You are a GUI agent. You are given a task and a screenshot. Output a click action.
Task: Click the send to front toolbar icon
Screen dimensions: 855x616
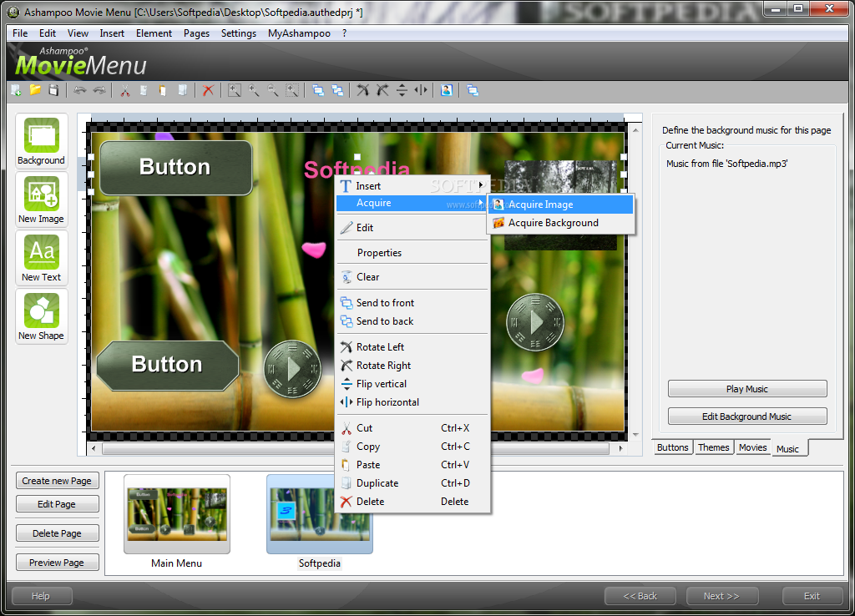318,90
